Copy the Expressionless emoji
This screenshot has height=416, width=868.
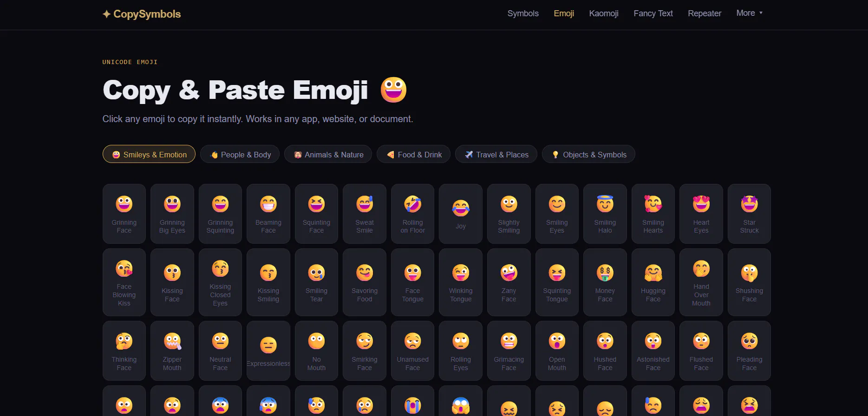tap(268, 351)
